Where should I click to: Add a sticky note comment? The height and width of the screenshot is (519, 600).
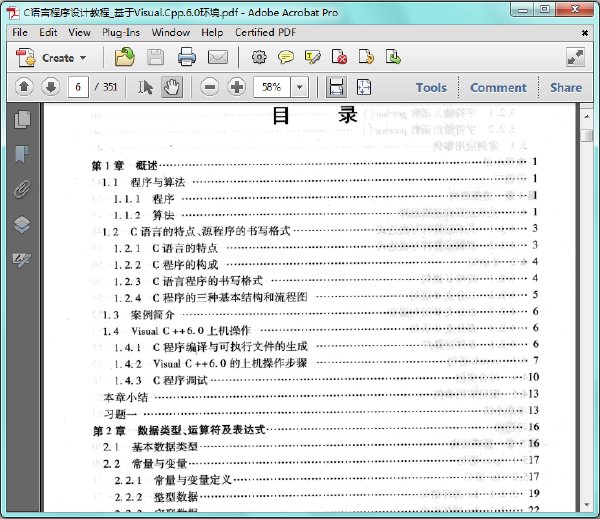point(286,57)
